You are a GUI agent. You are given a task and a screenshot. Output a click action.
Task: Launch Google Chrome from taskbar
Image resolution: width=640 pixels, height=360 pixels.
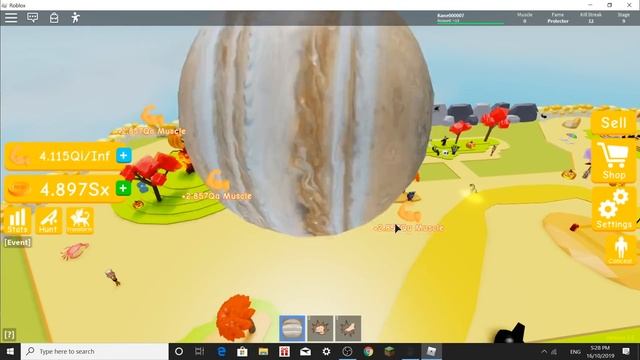[368, 351]
